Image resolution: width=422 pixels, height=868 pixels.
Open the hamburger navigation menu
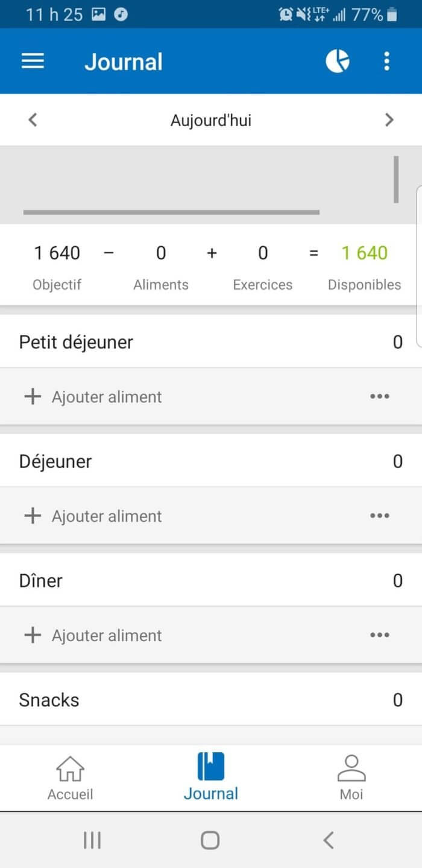tap(33, 62)
